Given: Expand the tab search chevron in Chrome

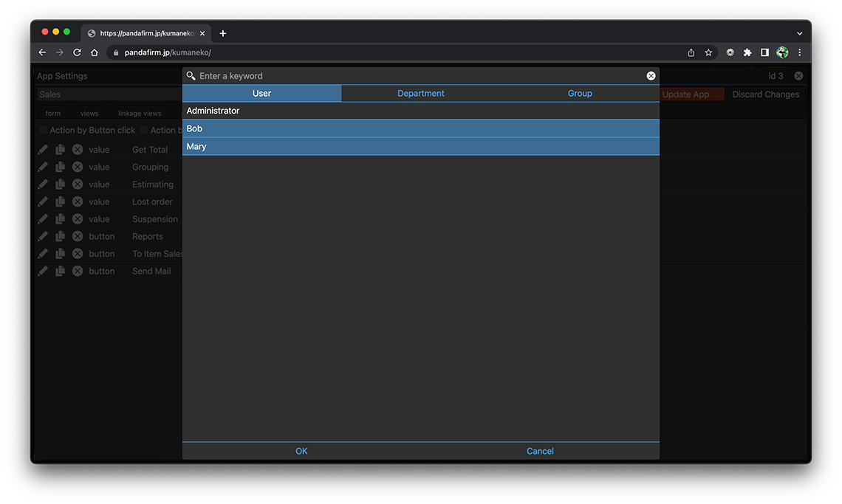Looking at the screenshot, I should (799, 33).
